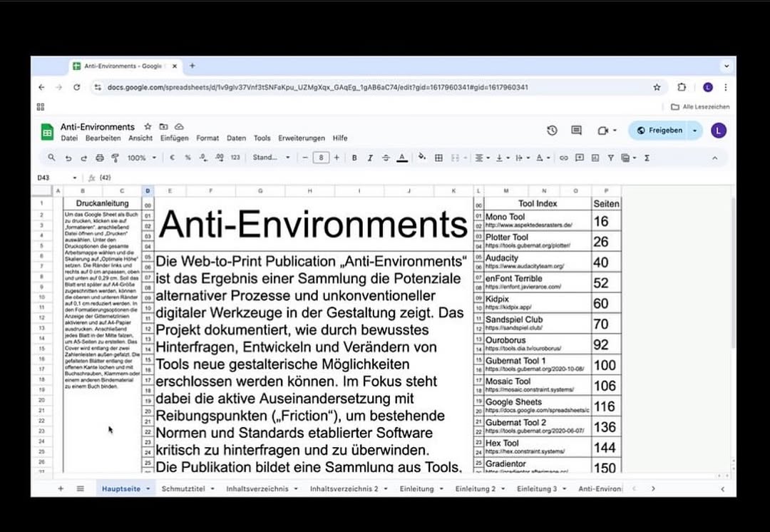Toggle strikethrough formatting
This screenshot has height=532, width=770.
pyautogui.click(x=386, y=158)
